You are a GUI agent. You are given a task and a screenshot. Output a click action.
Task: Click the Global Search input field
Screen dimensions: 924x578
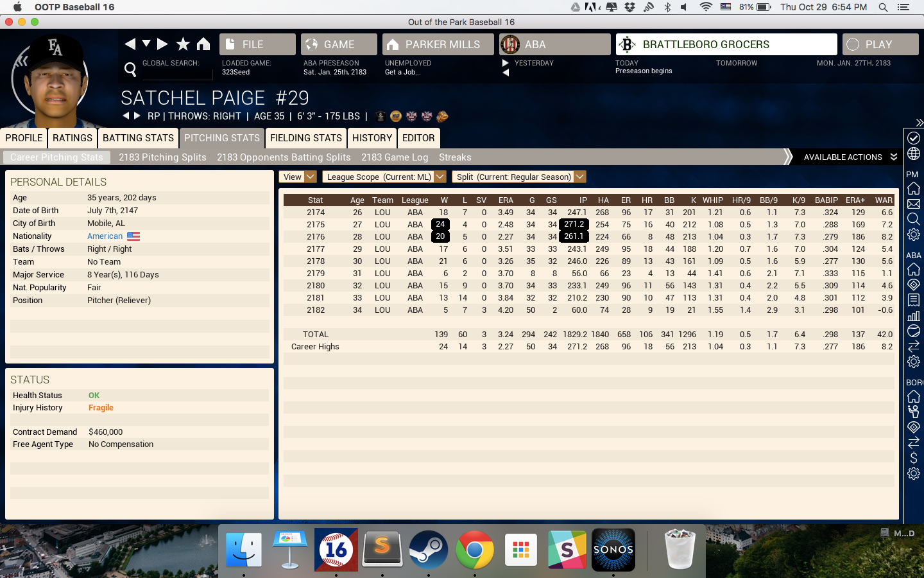pos(177,73)
